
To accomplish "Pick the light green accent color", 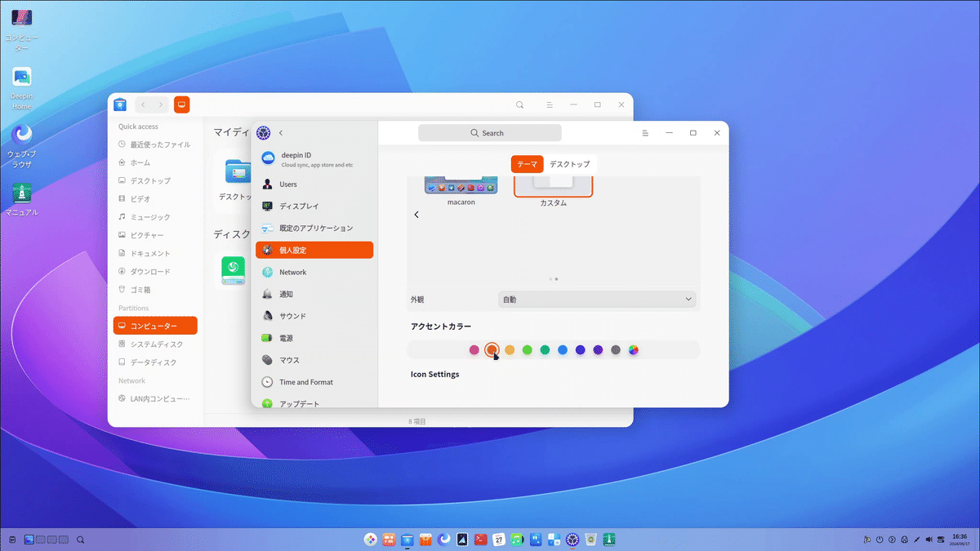I will (x=528, y=349).
